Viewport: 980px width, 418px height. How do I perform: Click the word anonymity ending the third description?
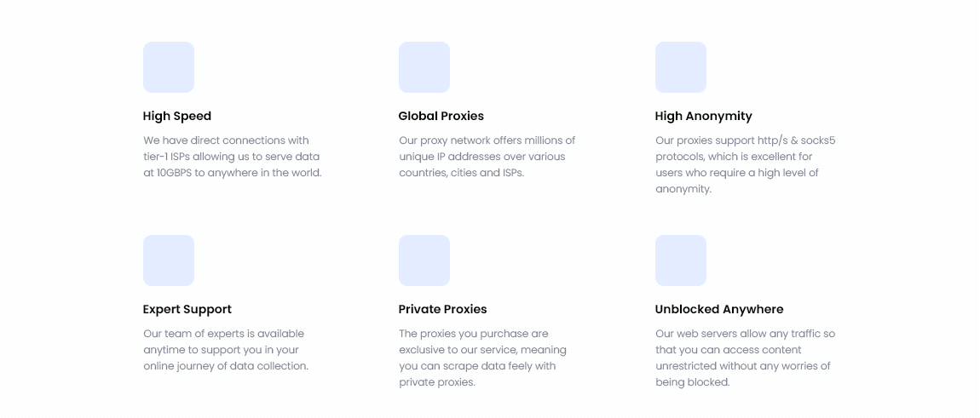(x=683, y=189)
